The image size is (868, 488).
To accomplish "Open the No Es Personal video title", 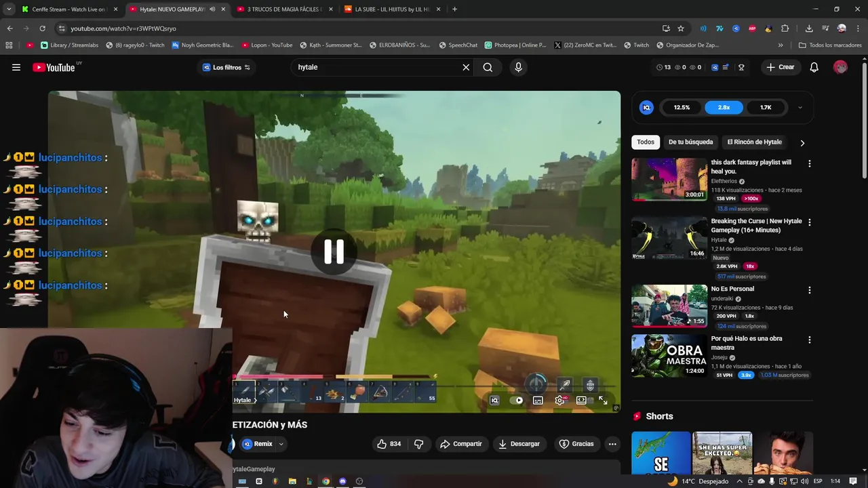I will [732, 289].
